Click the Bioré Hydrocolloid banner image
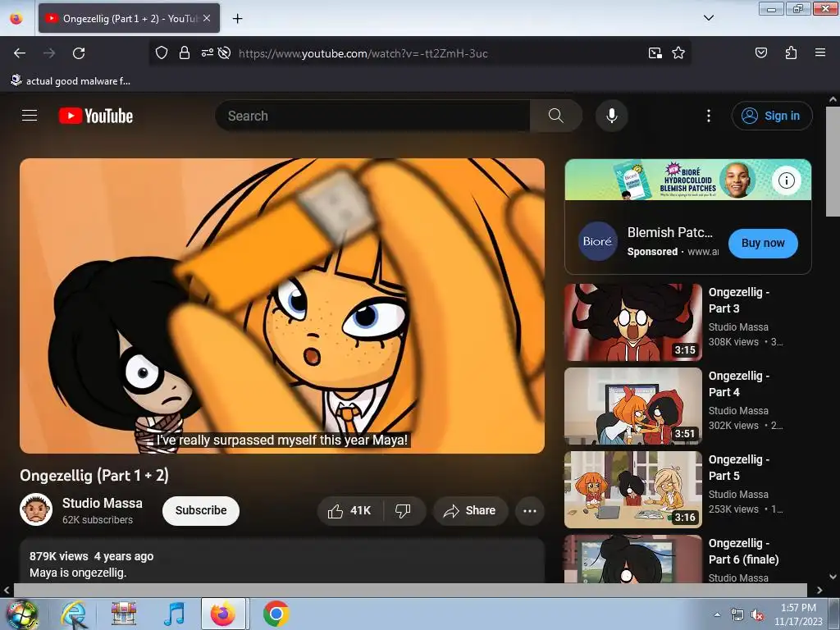This screenshot has height=630, width=840. click(688, 180)
